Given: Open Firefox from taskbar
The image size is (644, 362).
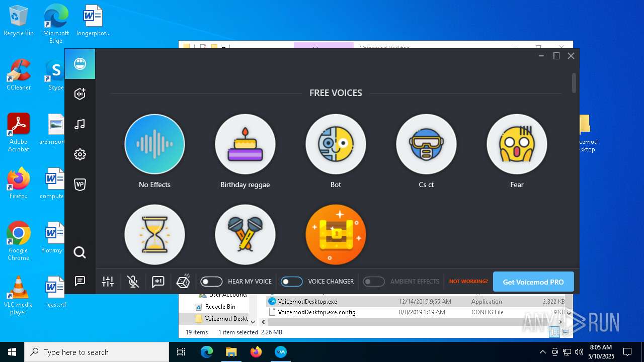Looking at the screenshot, I should tap(256, 352).
